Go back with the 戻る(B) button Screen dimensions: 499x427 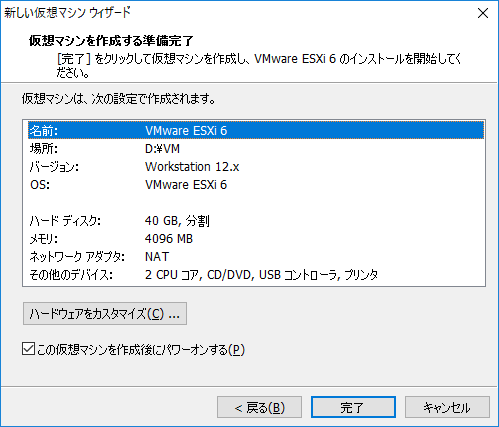coord(259,407)
